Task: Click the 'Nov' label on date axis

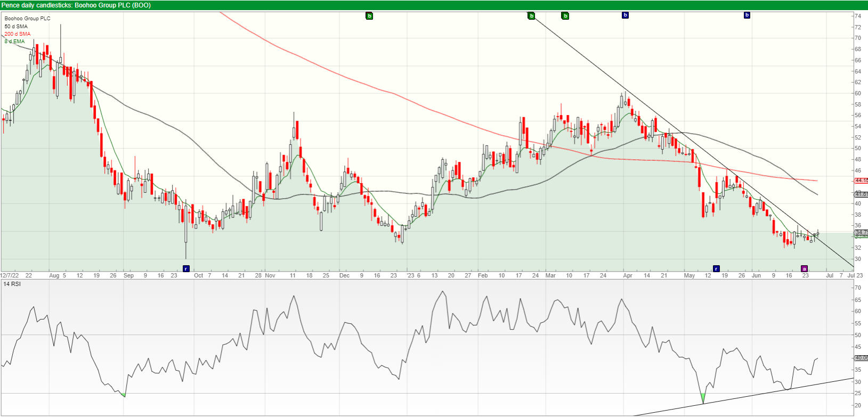Action: [270, 275]
